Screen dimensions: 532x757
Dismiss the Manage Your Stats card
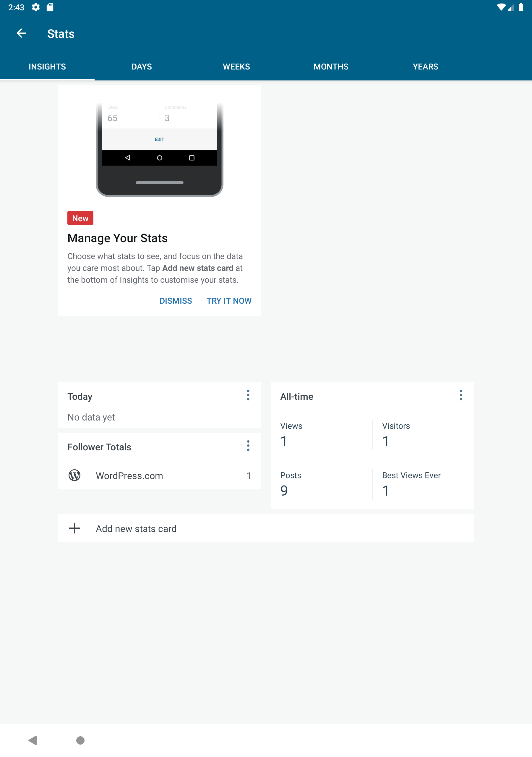click(176, 301)
